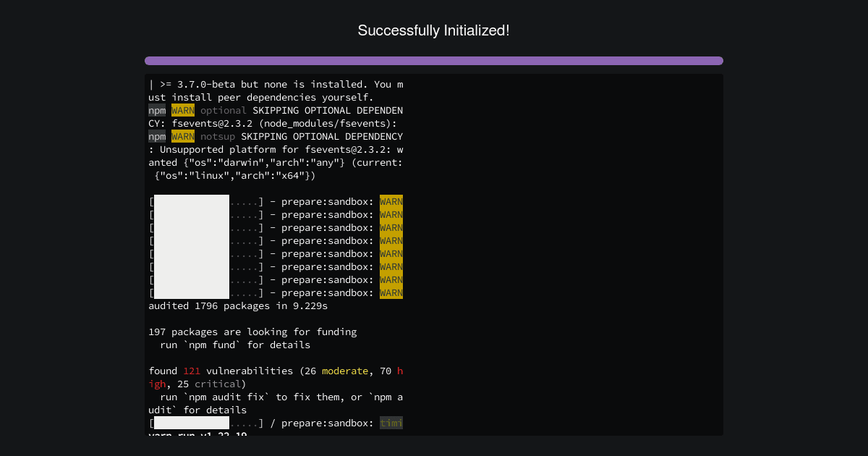Select the yellow 'moderate' severity label
This screenshot has width=868, height=456.
345,371
